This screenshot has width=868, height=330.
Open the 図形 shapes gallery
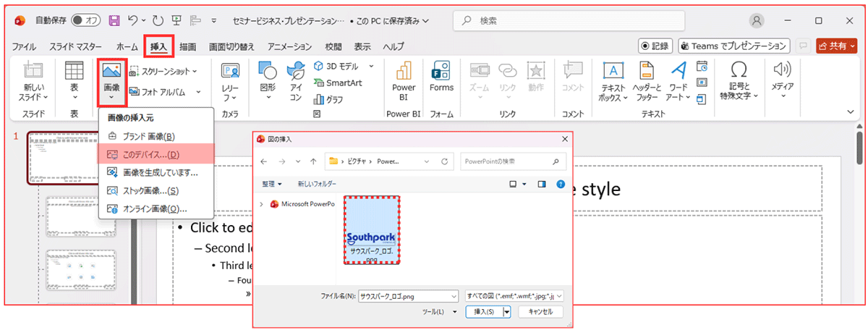click(268, 82)
